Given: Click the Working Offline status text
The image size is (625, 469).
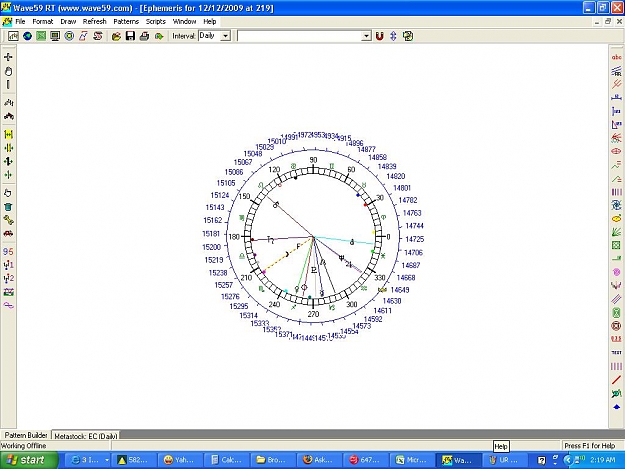Looking at the screenshot, I should point(24,445).
